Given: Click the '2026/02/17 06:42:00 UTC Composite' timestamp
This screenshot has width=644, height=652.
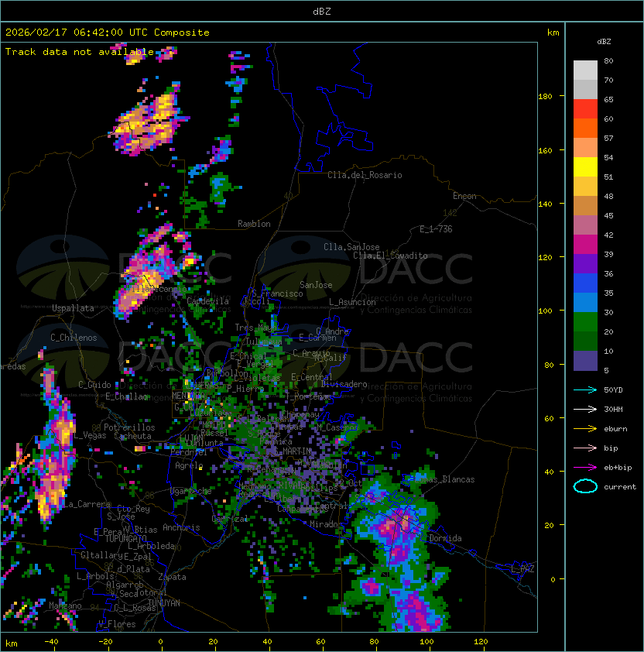Looking at the screenshot, I should pyautogui.click(x=108, y=33).
